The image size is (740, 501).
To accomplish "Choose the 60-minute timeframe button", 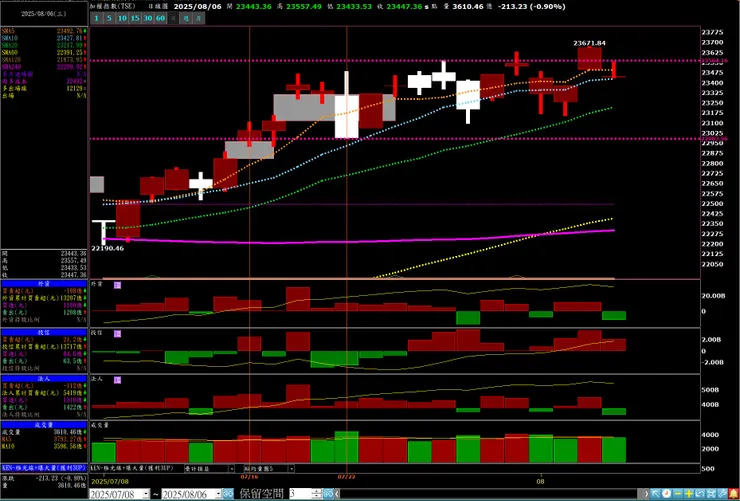I will pyautogui.click(x=160, y=18).
